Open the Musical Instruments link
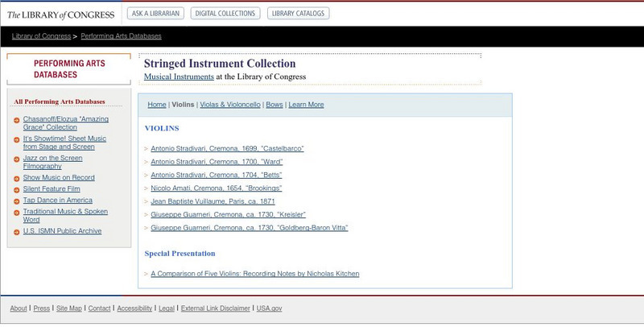 click(179, 77)
